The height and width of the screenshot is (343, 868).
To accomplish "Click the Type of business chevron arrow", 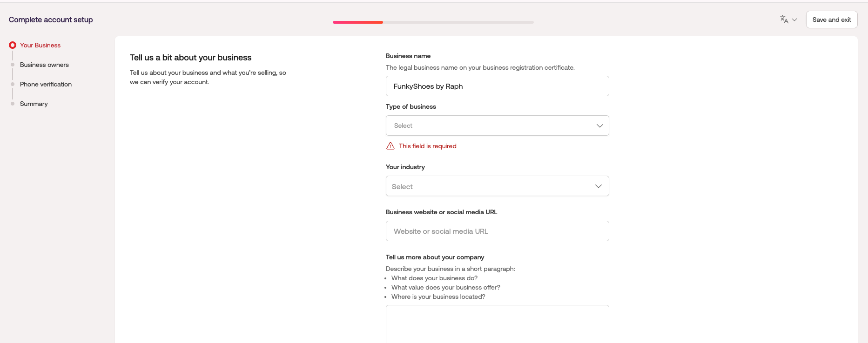I will pyautogui.click(x=599, y=125).
